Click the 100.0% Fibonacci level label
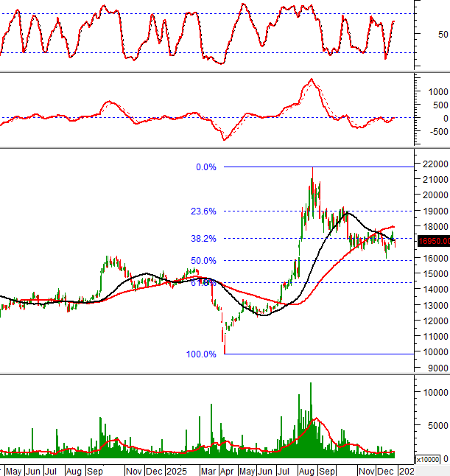 coord(201,354)
